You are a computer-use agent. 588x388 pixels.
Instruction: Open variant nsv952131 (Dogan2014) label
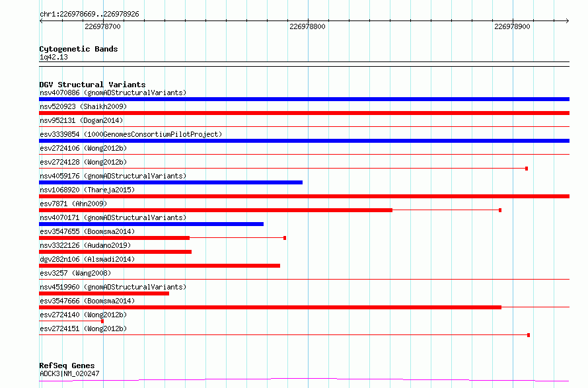[x=81, y=120]
